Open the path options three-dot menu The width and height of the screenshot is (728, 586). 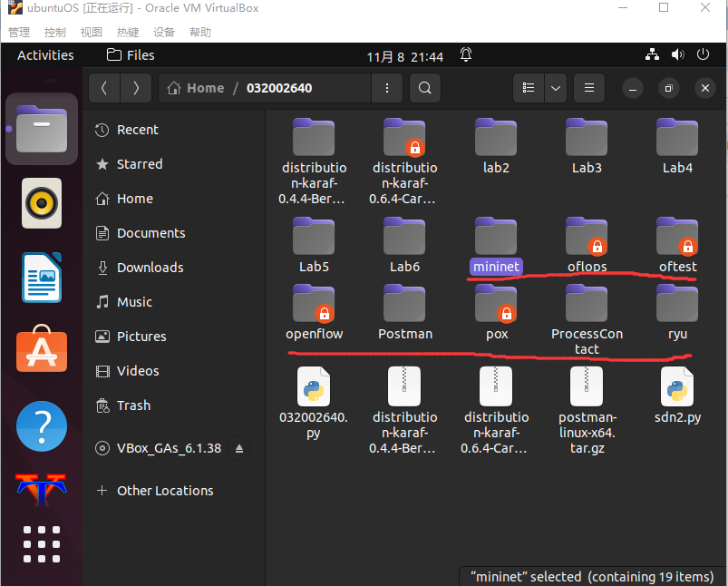coord(387,88)
